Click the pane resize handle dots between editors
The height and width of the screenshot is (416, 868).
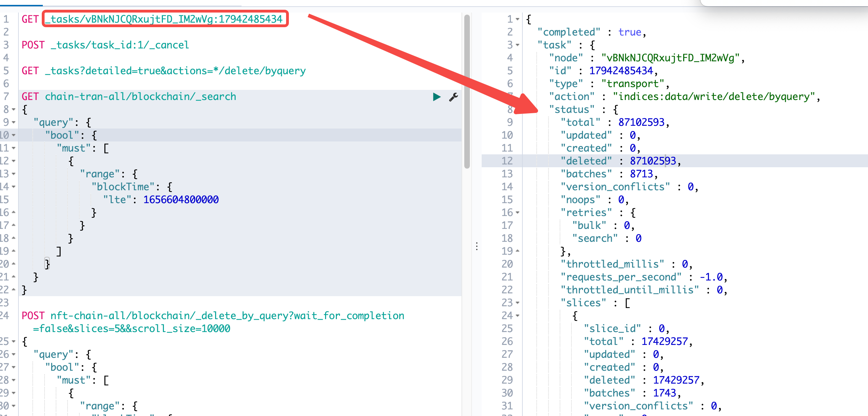coord(477,246)
